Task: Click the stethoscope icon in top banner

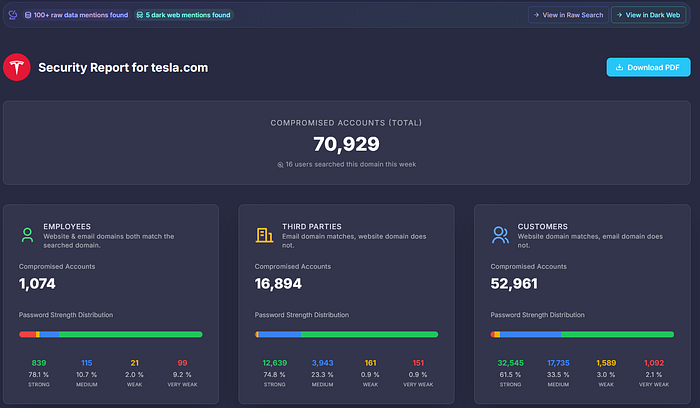Action: pyautogui.click(x=12, y=15)
